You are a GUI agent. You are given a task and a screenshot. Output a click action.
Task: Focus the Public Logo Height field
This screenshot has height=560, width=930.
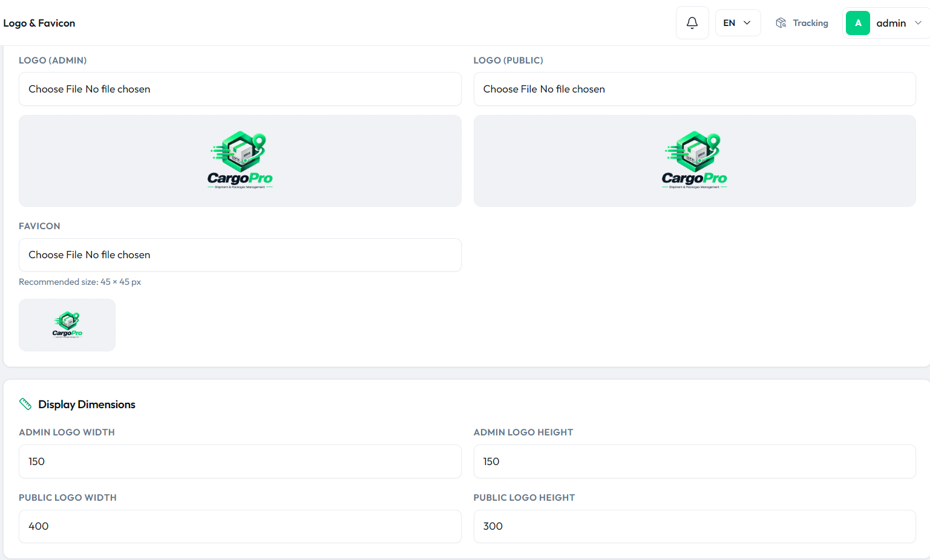pos(695,526)
